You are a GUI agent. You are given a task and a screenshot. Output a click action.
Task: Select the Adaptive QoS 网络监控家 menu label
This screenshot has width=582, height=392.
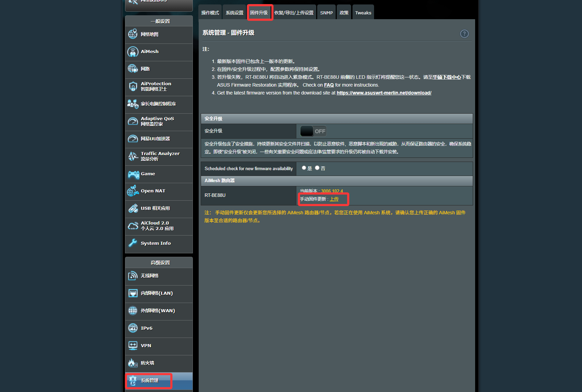coord(158,121)
